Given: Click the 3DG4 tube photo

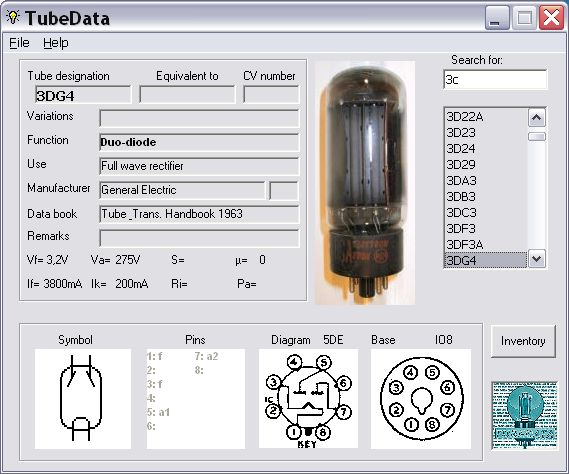Looking at the screenshot, I should (x=365, y=183).
